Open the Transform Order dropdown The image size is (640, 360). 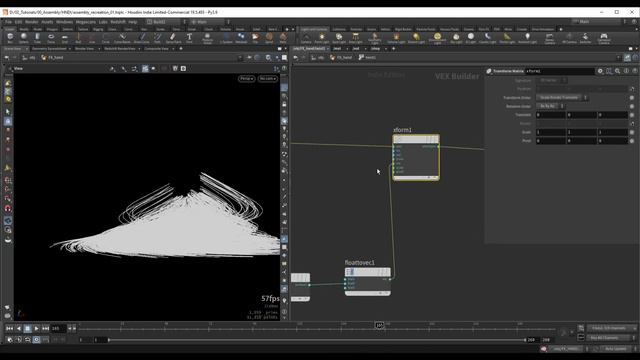coord(562,98)
